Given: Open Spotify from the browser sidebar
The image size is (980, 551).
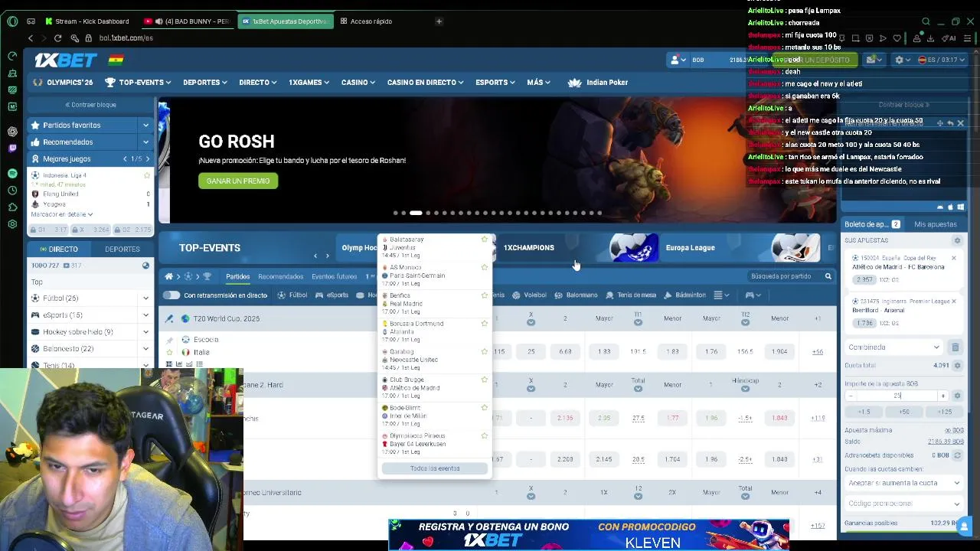Looking at the screenshot, I should 12,174.
